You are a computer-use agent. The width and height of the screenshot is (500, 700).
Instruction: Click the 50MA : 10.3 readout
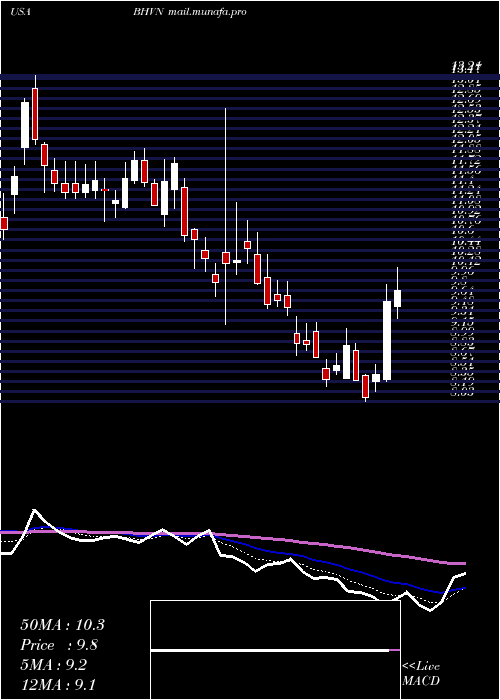tap(62, 625)
